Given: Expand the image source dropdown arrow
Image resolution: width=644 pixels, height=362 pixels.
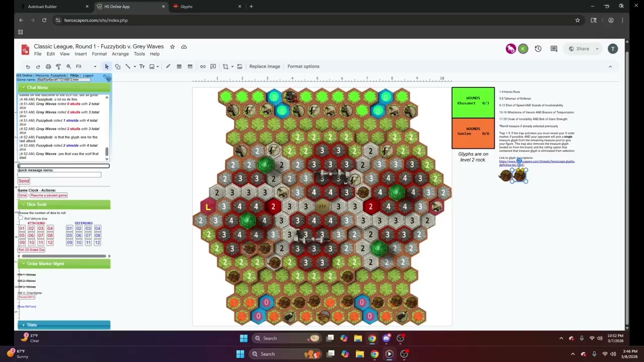Looking at the screenshot, I should point(157,66).
